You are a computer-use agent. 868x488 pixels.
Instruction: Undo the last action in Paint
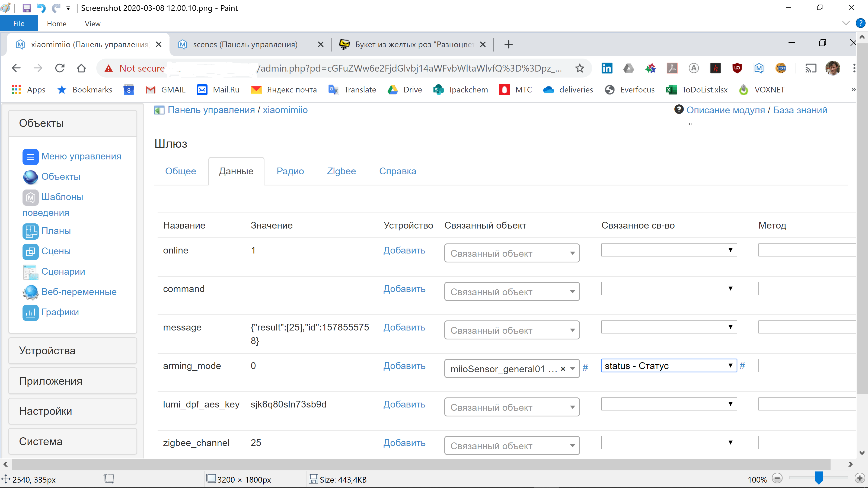click(x=41, y=8)
